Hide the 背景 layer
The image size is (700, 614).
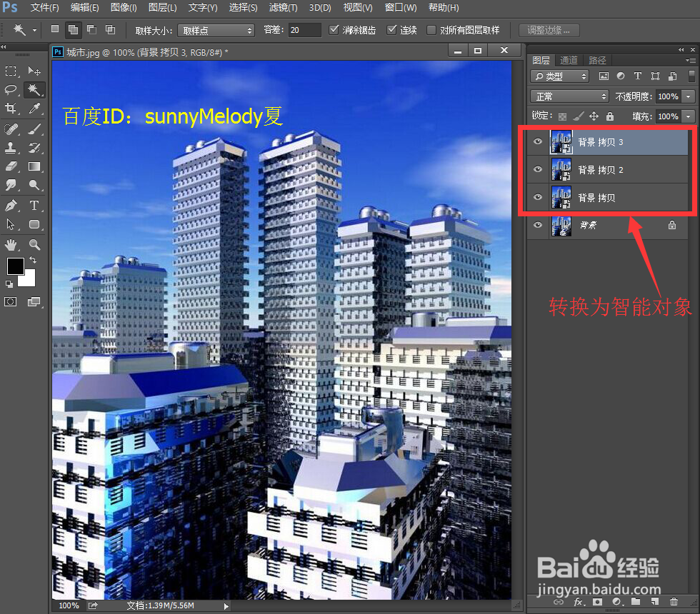[537, 225]
